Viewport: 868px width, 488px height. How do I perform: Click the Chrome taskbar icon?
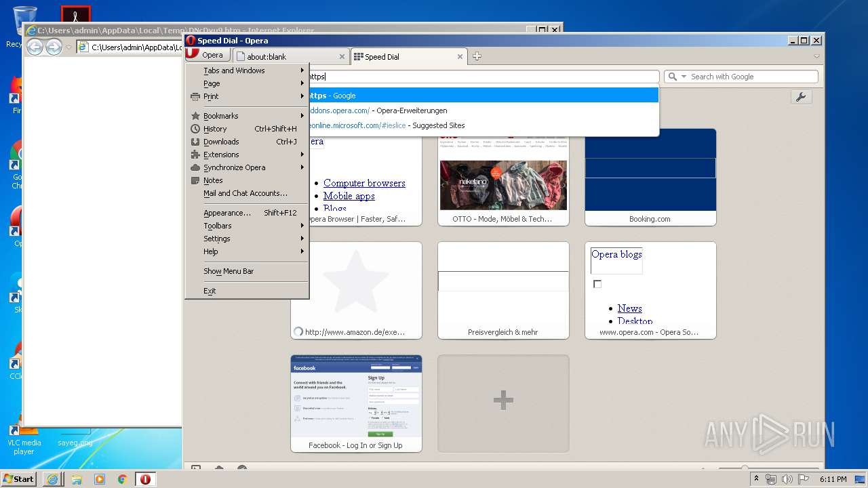[122, 479]
